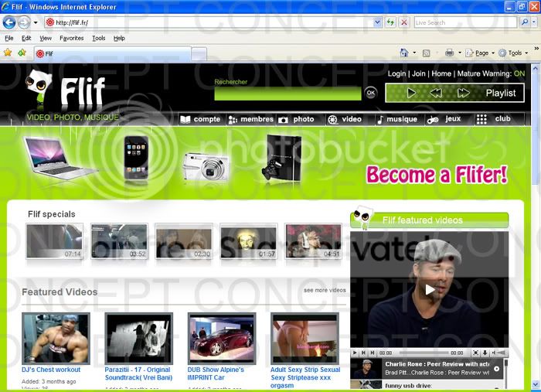Select the Flif browser tab
The height and width of the screenshot is (392, 541).
pyautogui.click(x=113, y=53)
